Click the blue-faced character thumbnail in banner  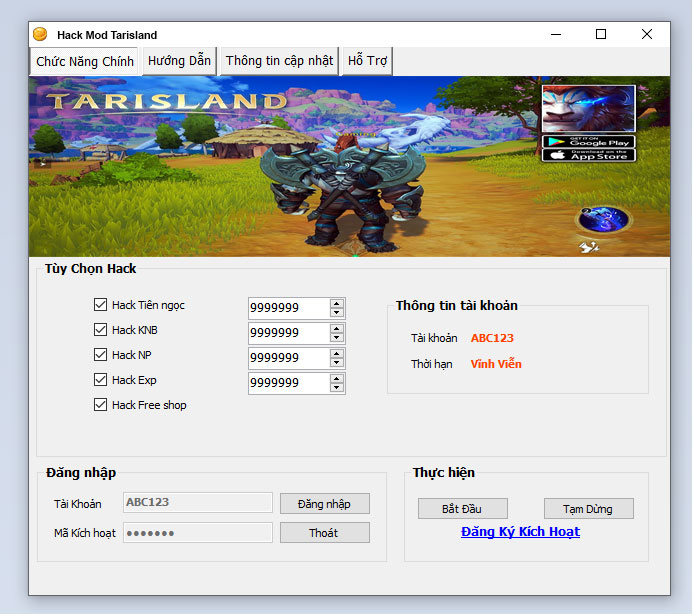click(589, 109)
